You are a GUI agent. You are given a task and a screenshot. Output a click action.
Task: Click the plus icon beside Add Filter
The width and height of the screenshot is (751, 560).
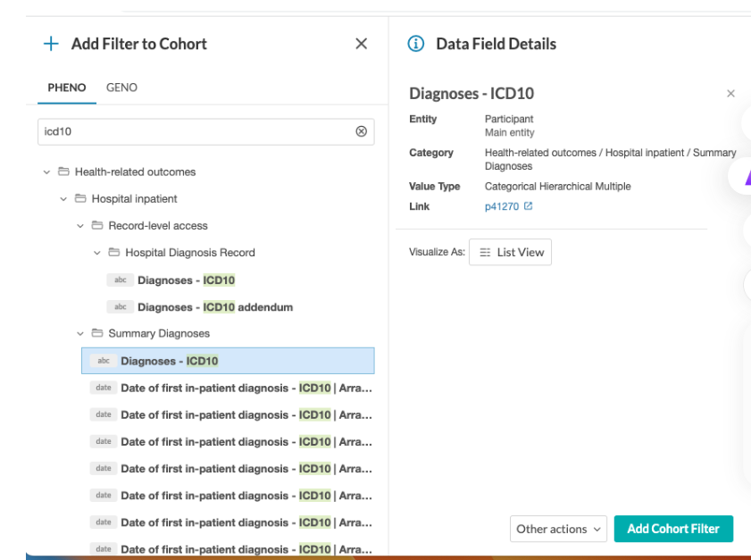click(51, 44)
